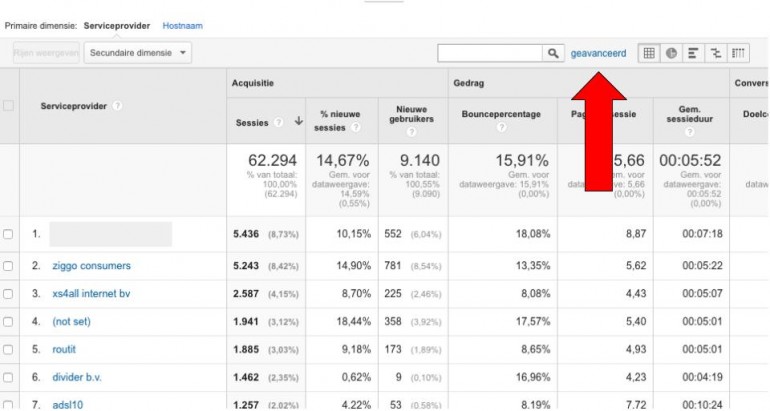Open the Secundaire dimensie dropdown
The width and height of the screenshot is (770, 411).
(138, 53)
